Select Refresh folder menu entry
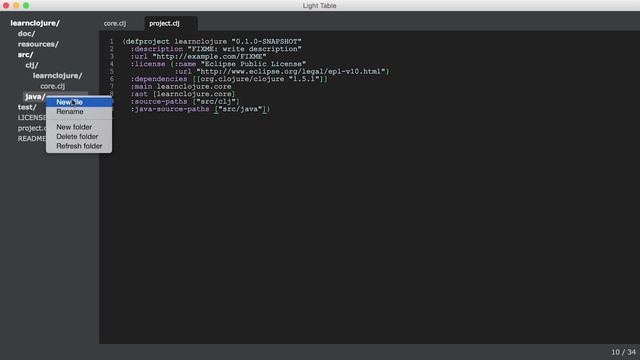The width and height of the screenshot is (640, 360). coord(79,146)
